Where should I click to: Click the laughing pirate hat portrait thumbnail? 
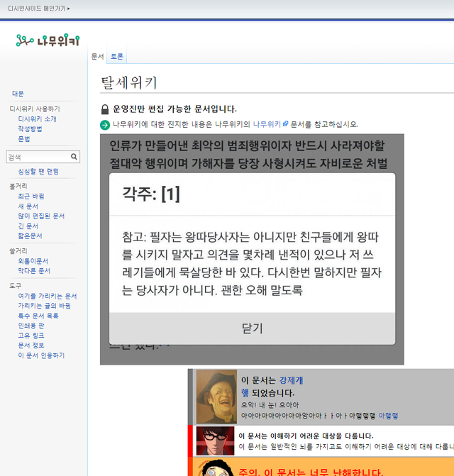216,397
